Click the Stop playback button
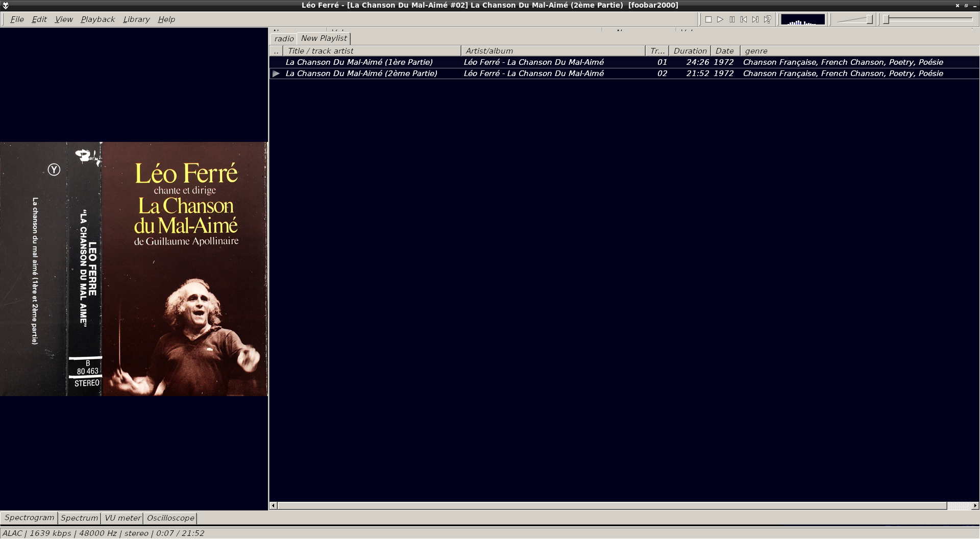This screenshot has width=980, height=539. point(708,19)
